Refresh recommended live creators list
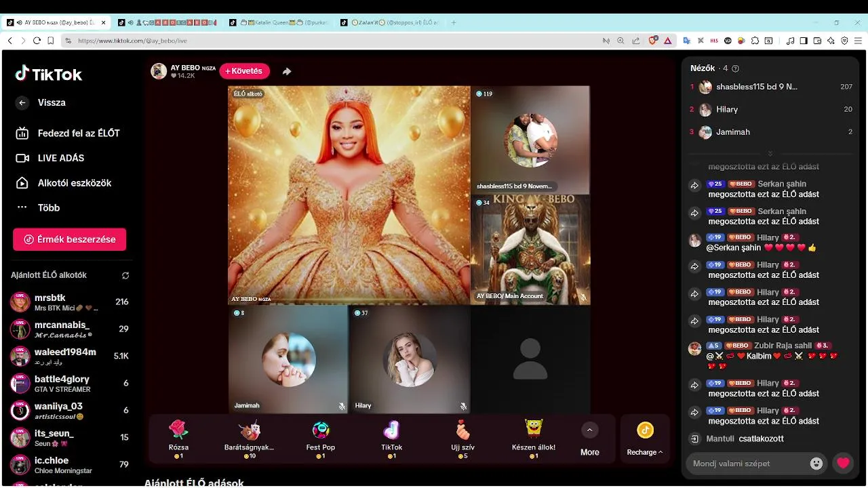 [x=125, y=276]
